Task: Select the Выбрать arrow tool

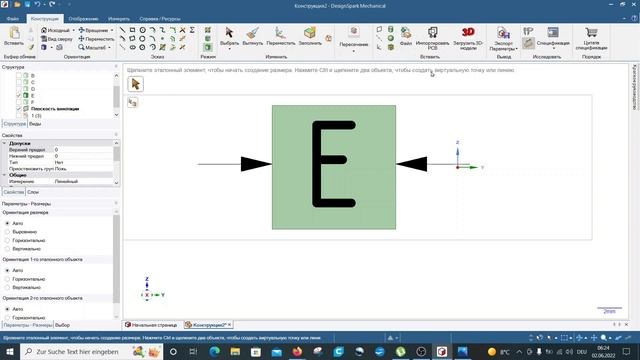Action: pyautogui.click(x=229, y=36)
